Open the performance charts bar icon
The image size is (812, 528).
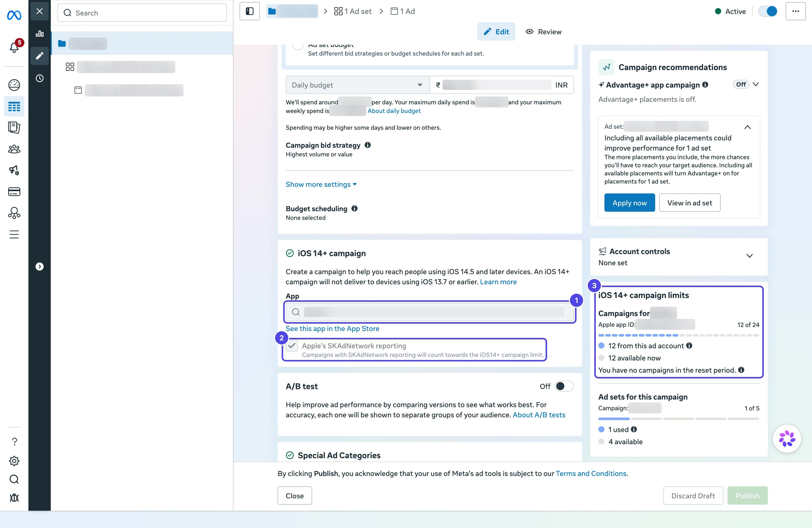click(40, 34)
